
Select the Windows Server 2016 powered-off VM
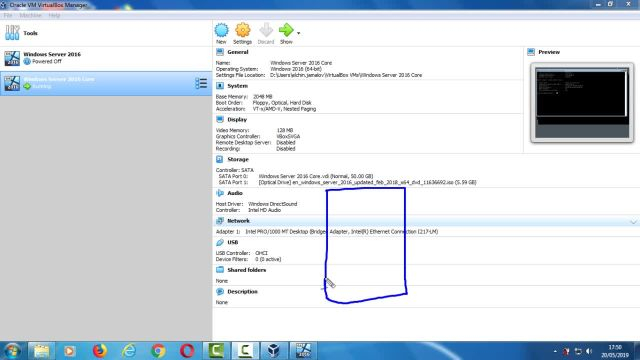(106, 58)
